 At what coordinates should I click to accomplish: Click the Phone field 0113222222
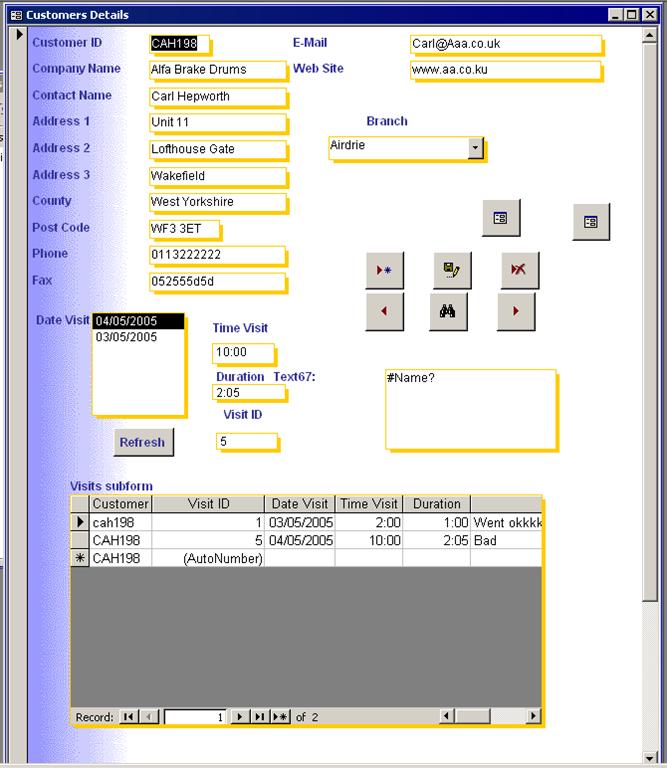(217, 255)
